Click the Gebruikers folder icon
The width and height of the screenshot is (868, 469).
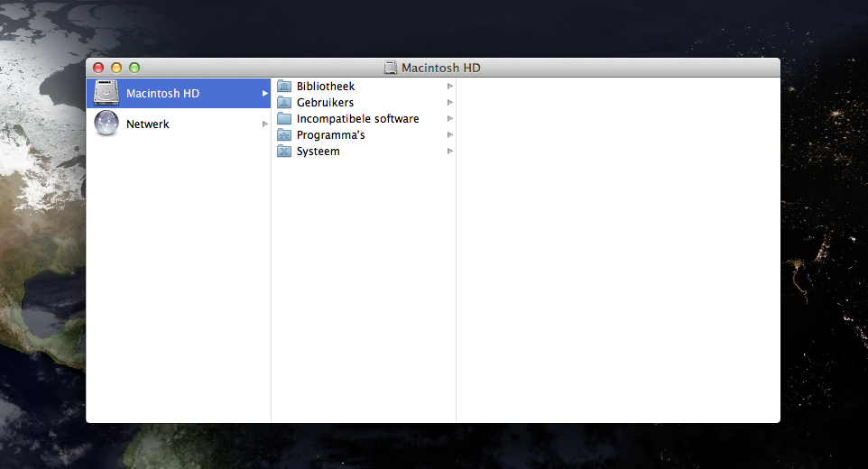tap(284, 102)
